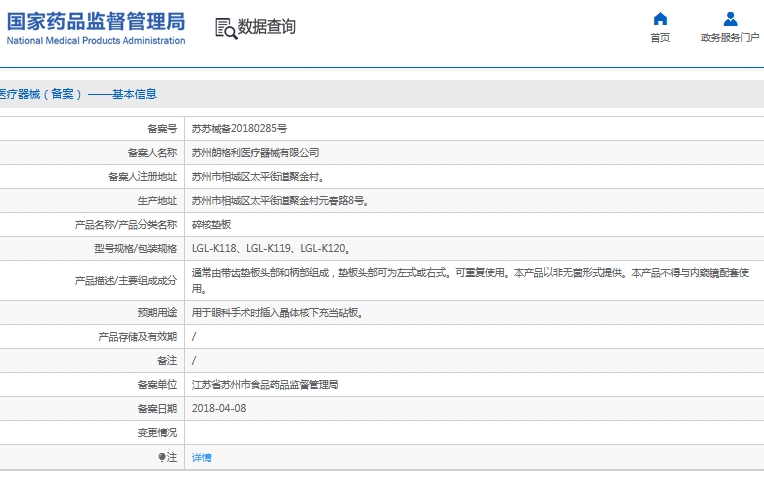This screenshot has width=764, height=477.
Task: Click the 备案日期 row label
Action: click(157, 409)
